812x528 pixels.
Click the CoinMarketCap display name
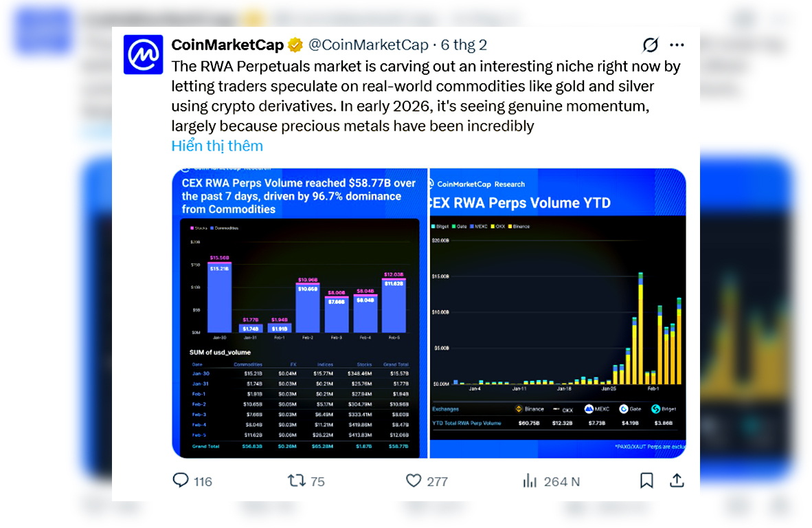[227, 45]
